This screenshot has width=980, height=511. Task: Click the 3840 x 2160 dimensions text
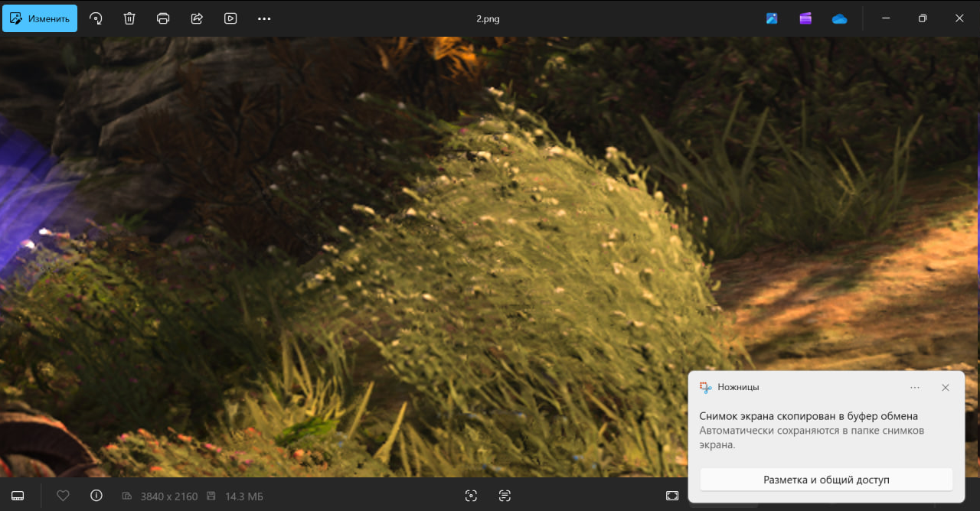pyautogui.click(x=169, y=496)
